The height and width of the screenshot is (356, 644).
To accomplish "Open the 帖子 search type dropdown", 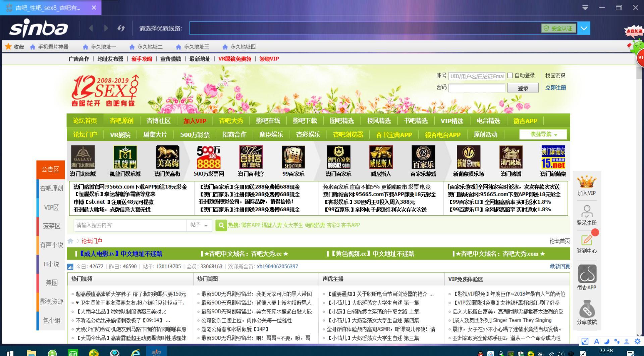I will tap(199, 225).
